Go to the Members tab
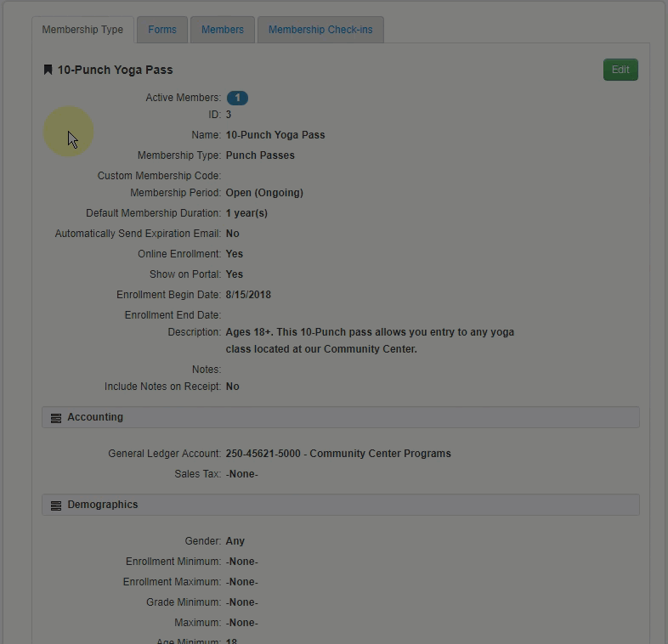 coord(223,30)
